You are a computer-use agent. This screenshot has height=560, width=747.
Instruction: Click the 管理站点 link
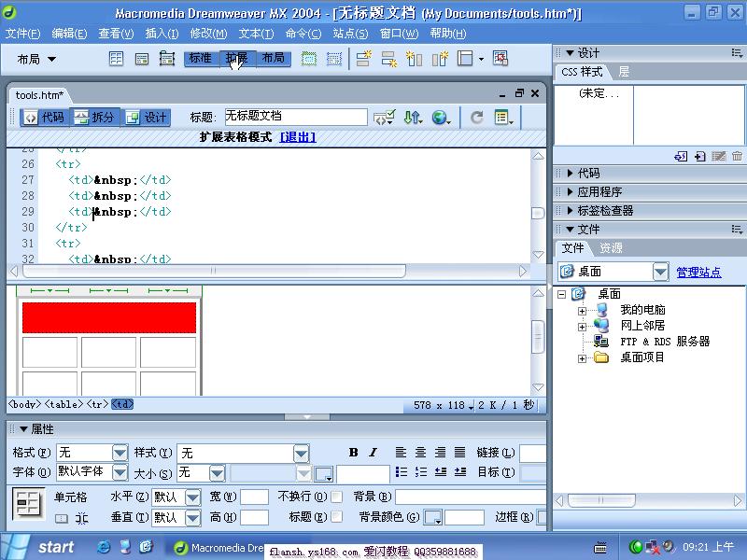(698, 273)
